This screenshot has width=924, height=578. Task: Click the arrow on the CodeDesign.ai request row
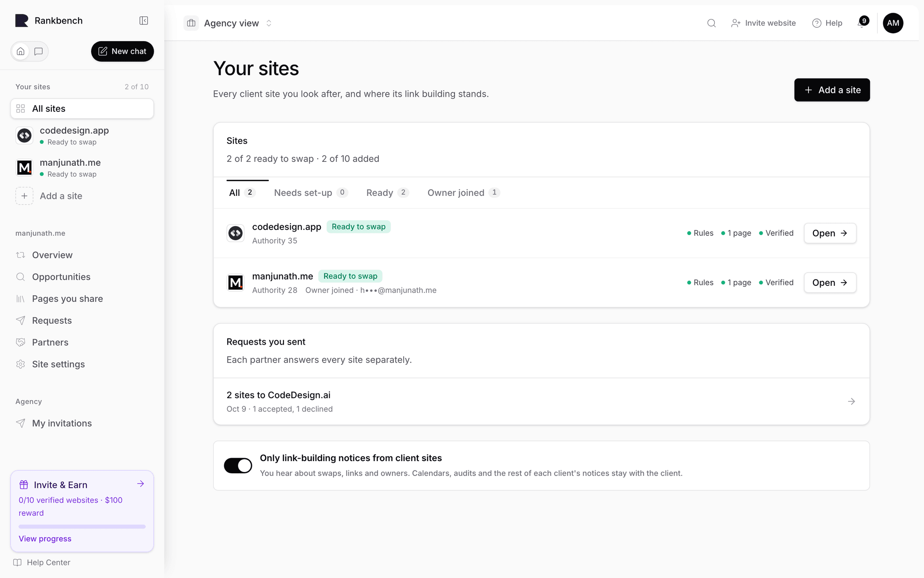click(851, 401)
